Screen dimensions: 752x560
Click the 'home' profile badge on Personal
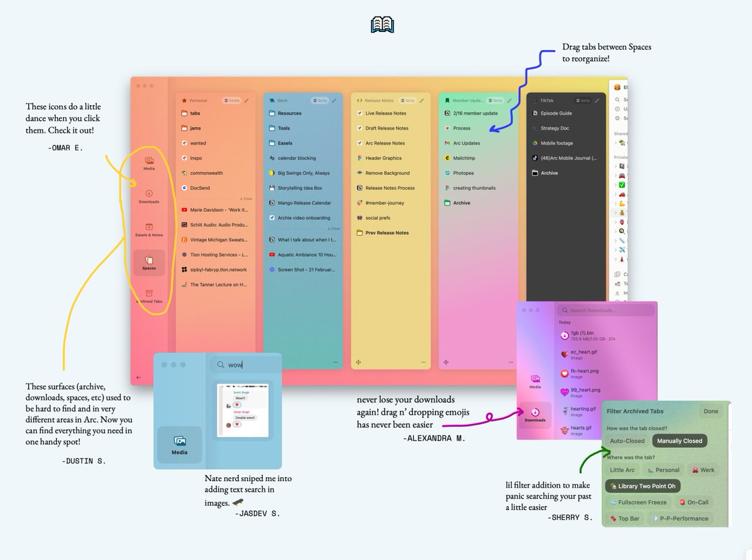pos(232,100)
